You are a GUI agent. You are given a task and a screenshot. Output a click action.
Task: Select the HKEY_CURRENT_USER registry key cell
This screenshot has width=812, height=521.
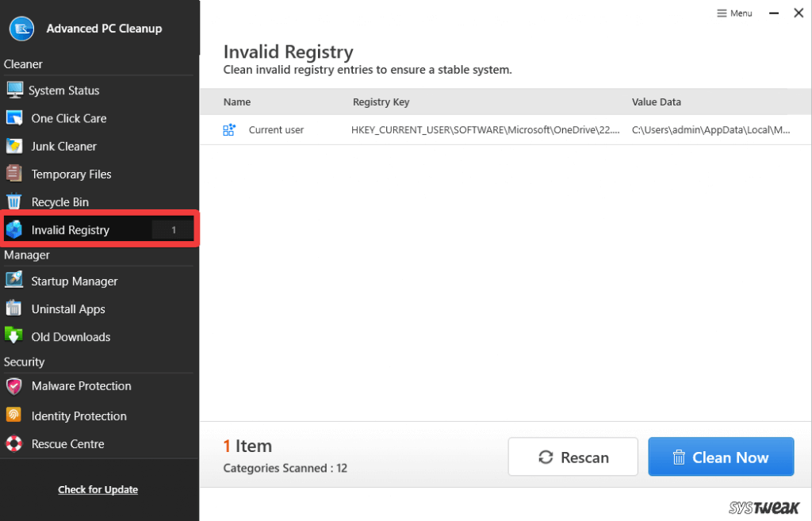(485, 130)
